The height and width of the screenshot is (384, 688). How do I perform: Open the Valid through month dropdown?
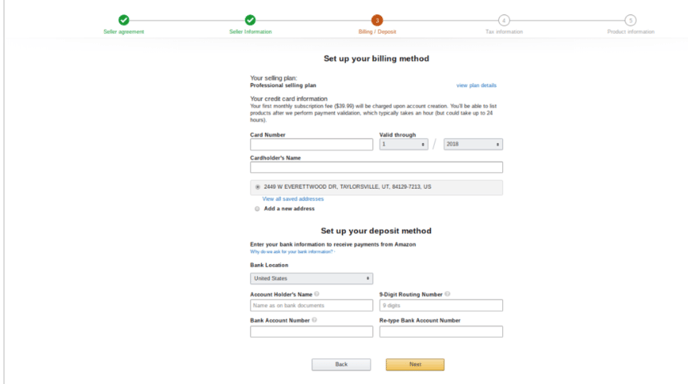(404, 144)
